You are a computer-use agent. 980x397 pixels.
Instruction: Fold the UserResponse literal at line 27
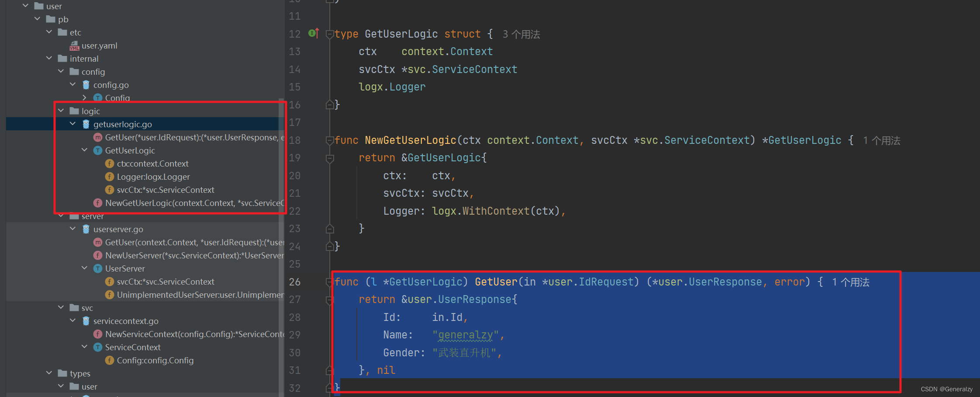click(330, 300)
